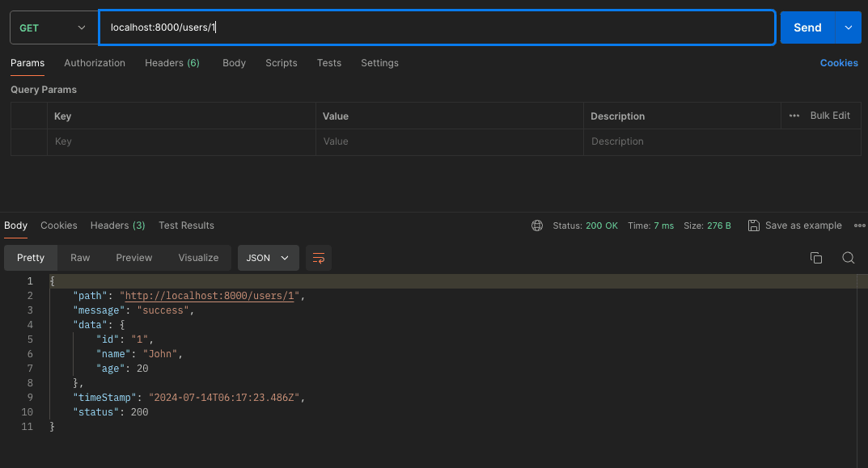Viewport: 868px width, 468px height.
Task: Click the Save as example disk icon
Action: click(x=754, y=226)
